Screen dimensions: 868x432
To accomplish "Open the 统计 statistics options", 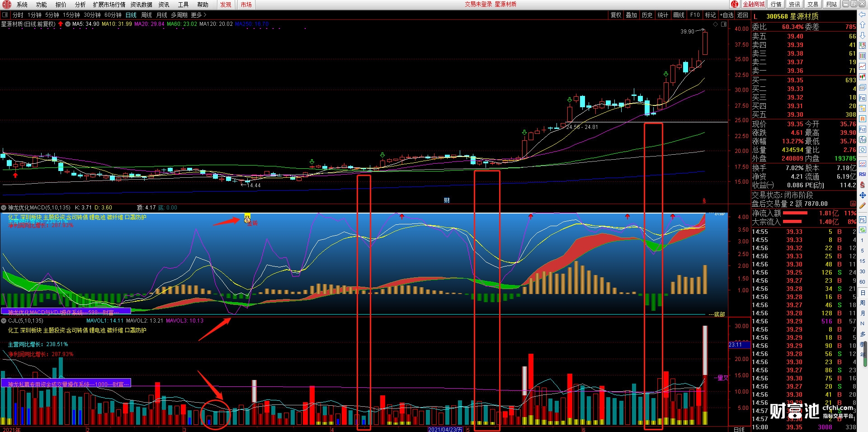I will point(663,15).
